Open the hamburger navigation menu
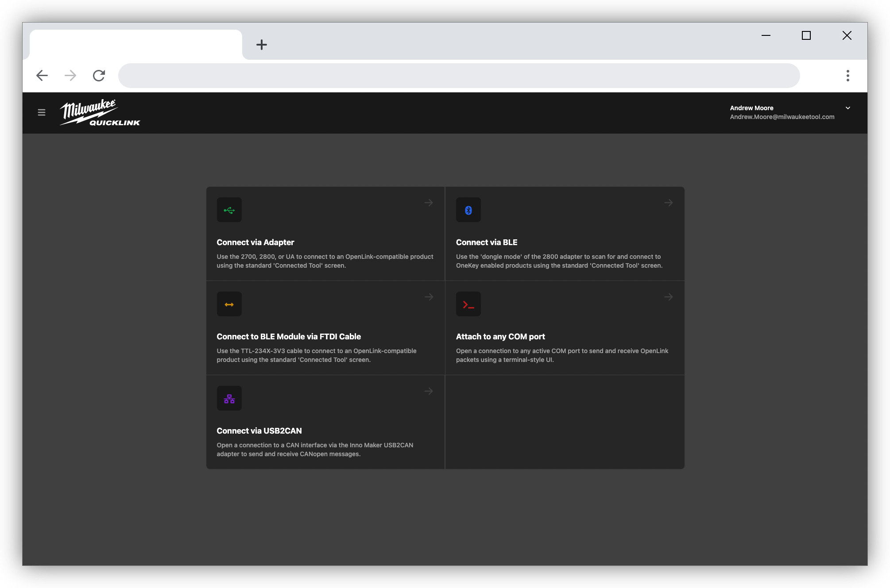The width and height of the screenshot is (890, 588). 42,112
